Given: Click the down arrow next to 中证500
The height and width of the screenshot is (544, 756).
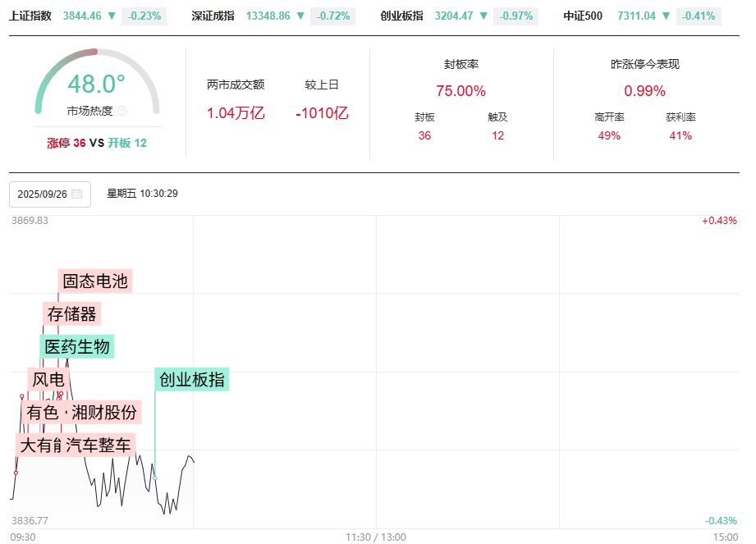Looking at the screenshot, I should (x=667, y=16).
